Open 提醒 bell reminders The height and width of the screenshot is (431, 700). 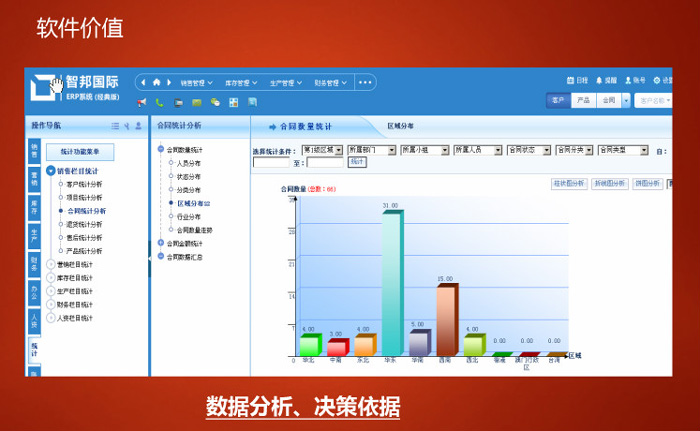[x=599, y=80]
